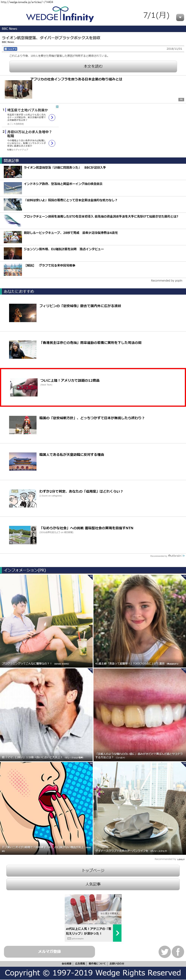186x980 pixels.
Task: Click the Recommended by popIn label
Action: pos(166,281)
